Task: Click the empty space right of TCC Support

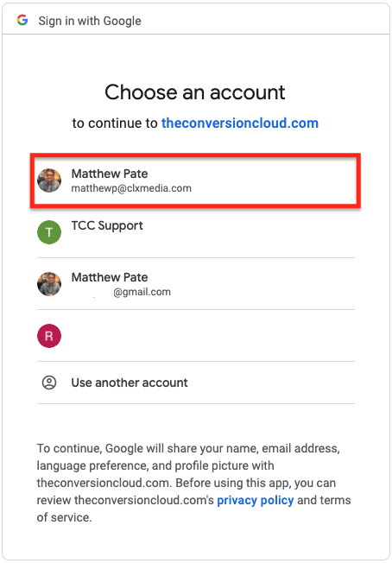Action: click(248, 232)
